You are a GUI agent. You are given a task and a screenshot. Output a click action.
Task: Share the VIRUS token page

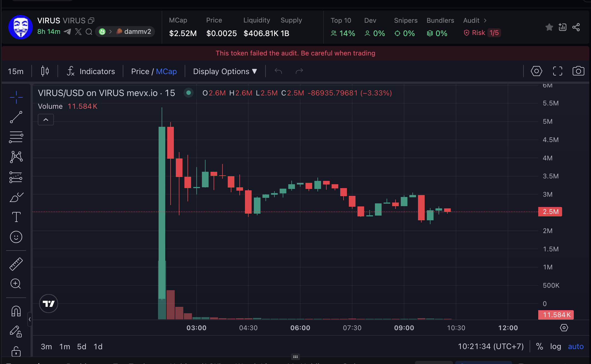tap(576, 27)
